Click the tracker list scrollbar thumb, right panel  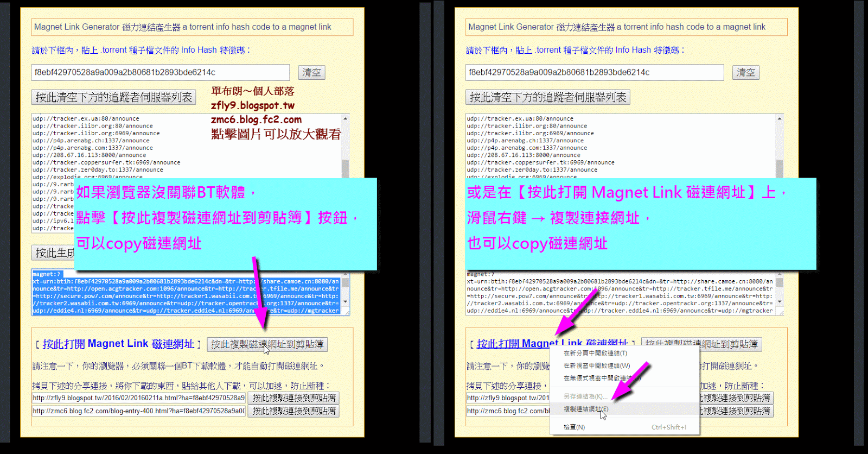coord(780,168)
